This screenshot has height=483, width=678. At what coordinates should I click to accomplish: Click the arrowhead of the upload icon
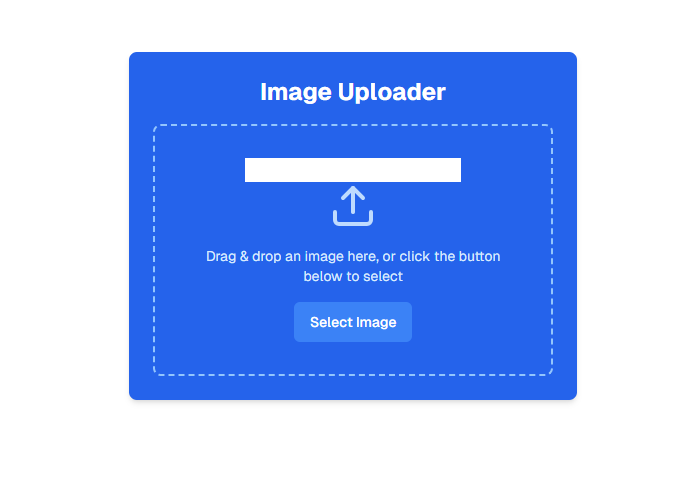pos(353,193)
